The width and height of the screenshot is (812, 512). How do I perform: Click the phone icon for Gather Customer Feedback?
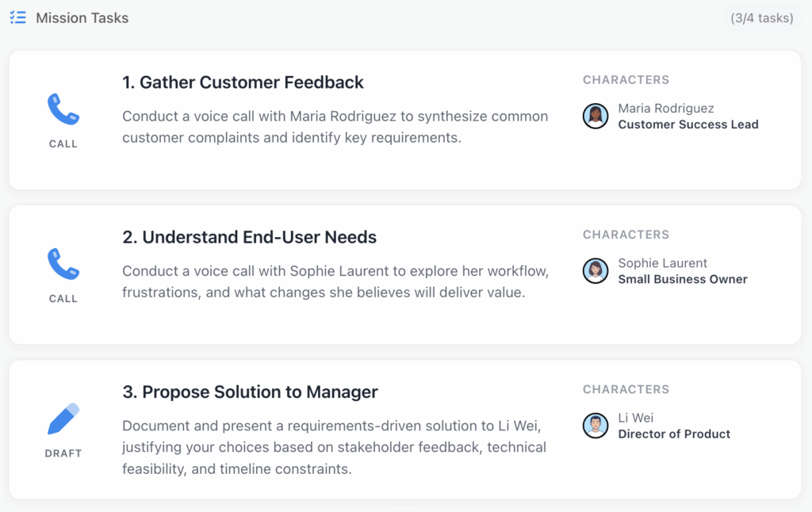[x=63, y=109]
